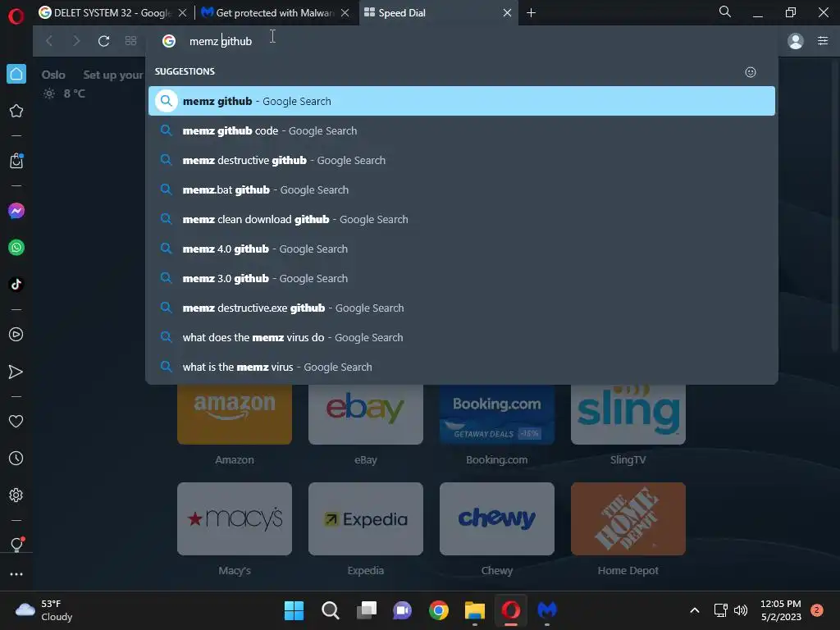Open Settings gear in the sidebar
The height and width of the screenshot is (630, 840).
[16, 495]
